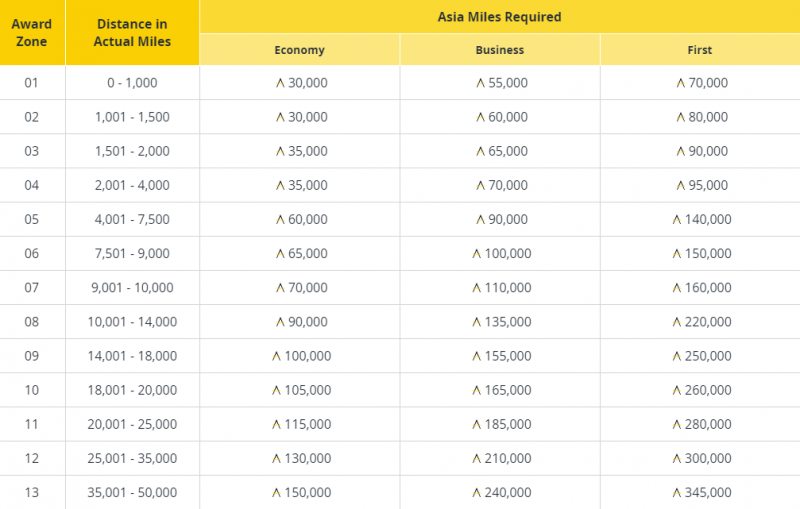
Task: Click the miles icon beside First 345,000
Action: pos(677,492)
